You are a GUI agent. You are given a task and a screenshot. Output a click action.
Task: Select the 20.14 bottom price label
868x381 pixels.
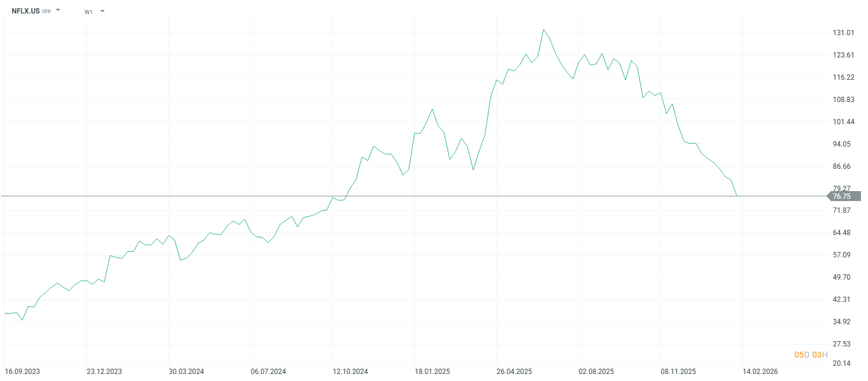click(842, 363)
